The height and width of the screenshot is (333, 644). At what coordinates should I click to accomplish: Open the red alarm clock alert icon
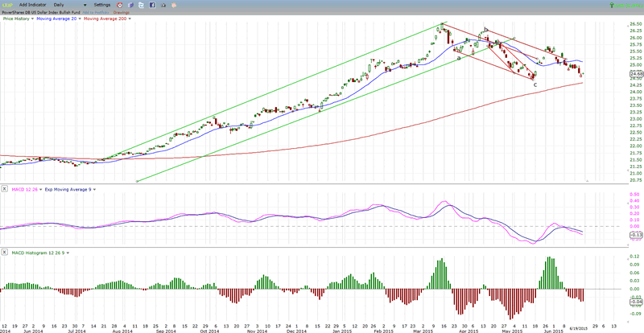click(119, 5)
